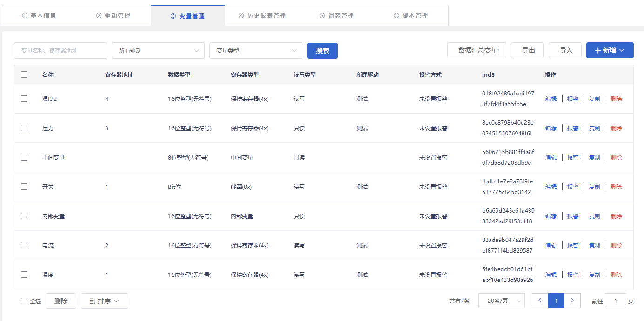This screenshot has height=321, width=644.
Task: Check the 中间变量 row checkbox
Action: [24, 157]
